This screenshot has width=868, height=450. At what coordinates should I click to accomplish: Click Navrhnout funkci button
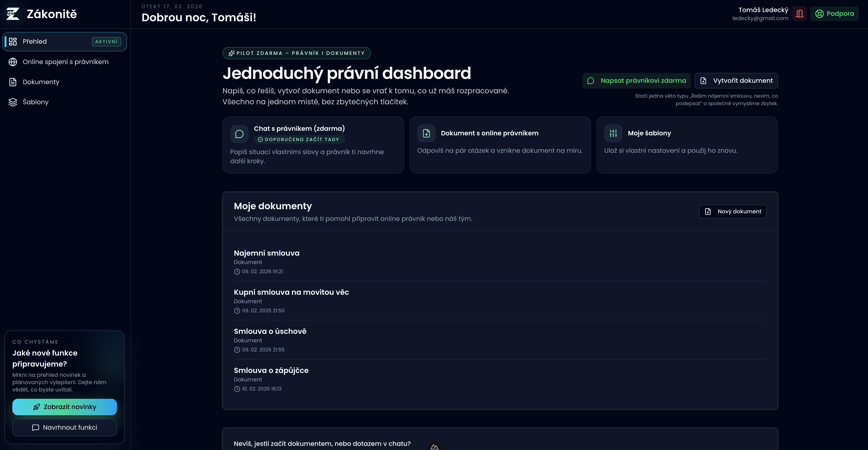click(x=65, y=427)
